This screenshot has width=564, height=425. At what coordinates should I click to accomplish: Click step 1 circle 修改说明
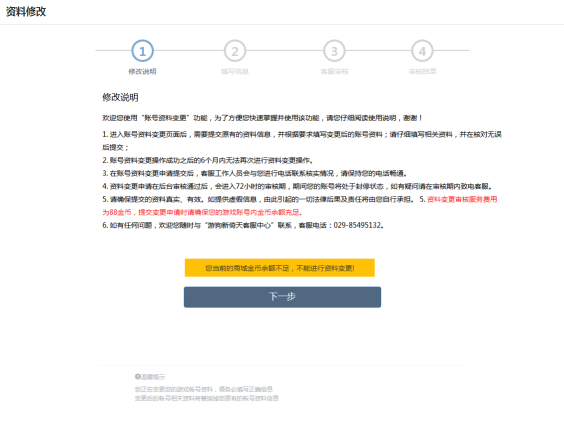pyautogui.click(x=142, y=51)
